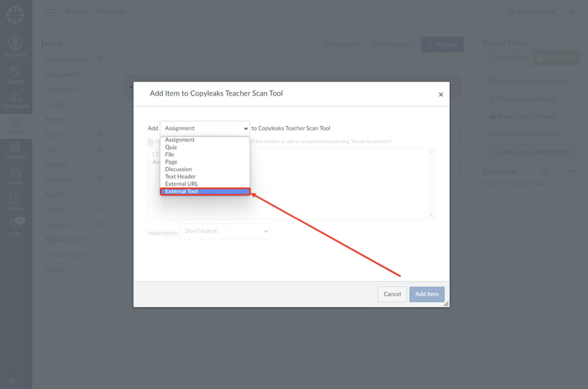This screenshot has height=389, width=588.
Task: Open Outcomes in the course menu
Action: 59,180
